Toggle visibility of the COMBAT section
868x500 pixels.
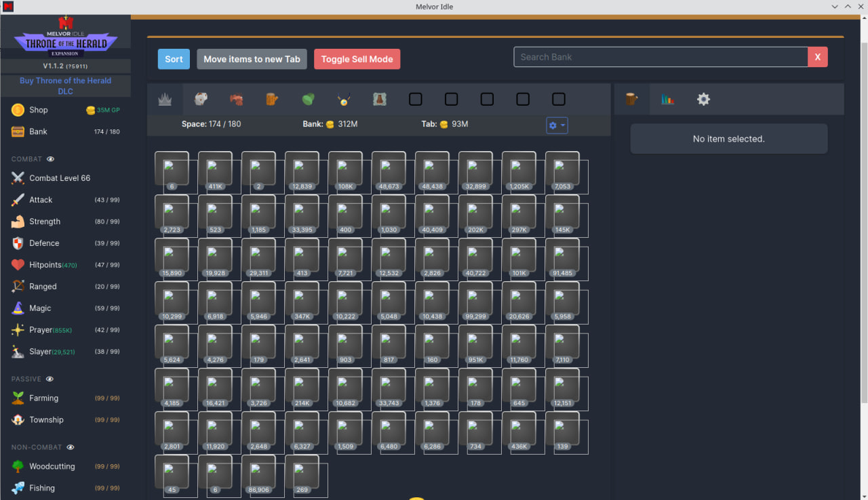coord(50,159)
